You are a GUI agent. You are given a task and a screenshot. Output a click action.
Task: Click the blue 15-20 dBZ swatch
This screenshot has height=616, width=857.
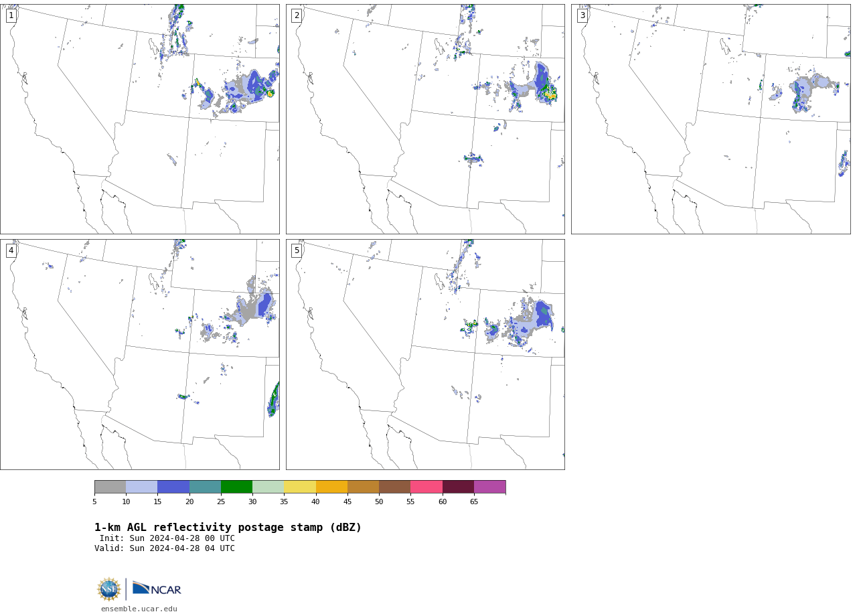173,487
